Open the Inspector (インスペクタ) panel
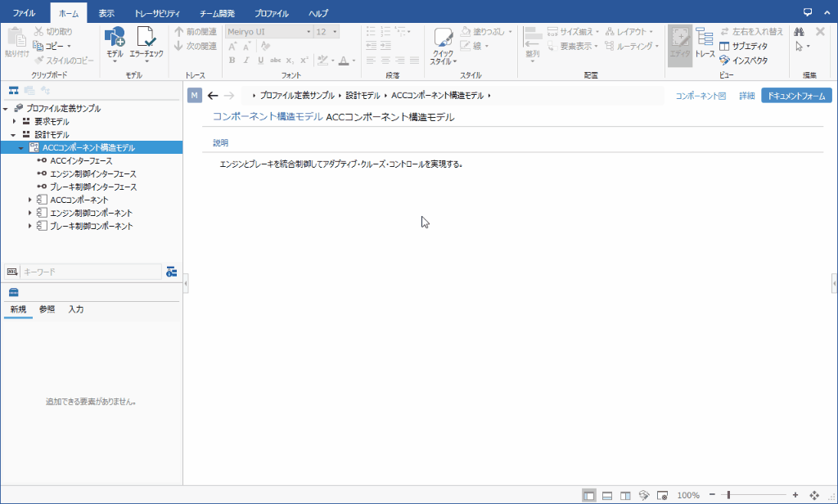Screen dimensions: 838x504 [x=743, y=60]
